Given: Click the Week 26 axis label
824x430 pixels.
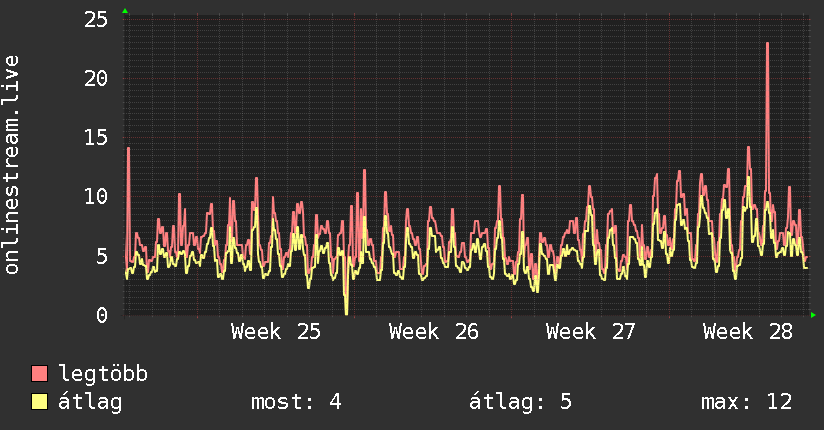Looking at the screenshot, I should click(x=434, y=332).
